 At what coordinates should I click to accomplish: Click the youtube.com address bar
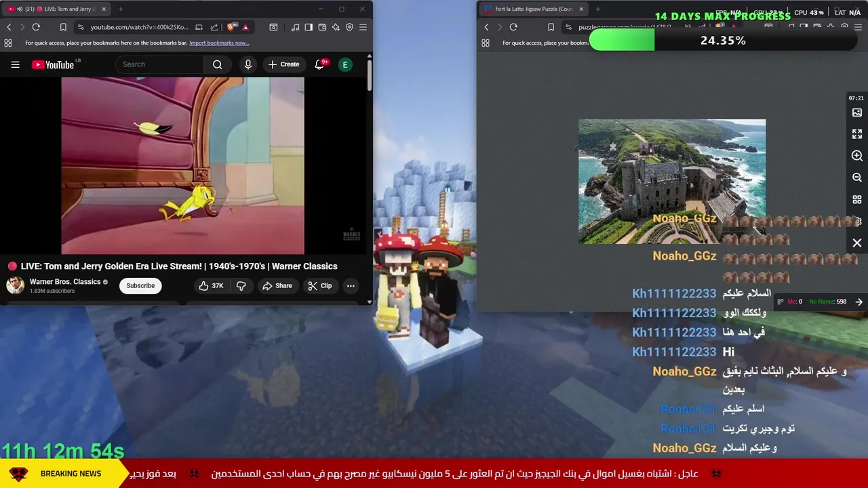(x=139, y=27)
